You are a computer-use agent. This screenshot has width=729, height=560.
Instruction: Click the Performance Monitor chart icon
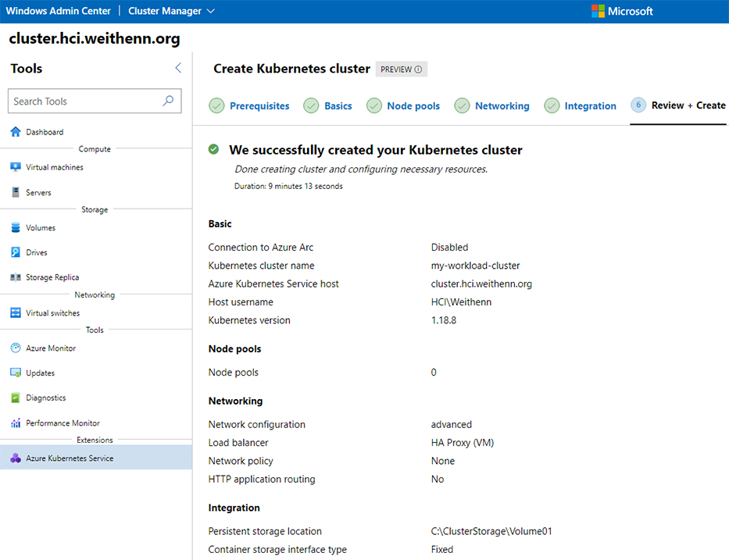[16, 423]
